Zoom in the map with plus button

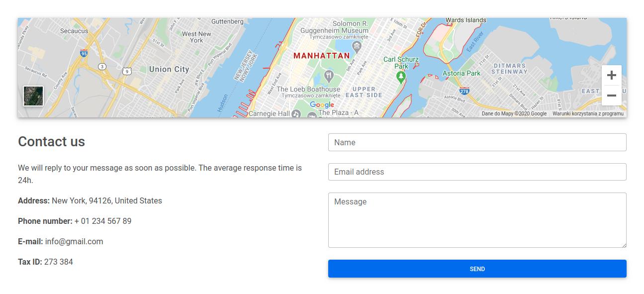pos(612,75)
